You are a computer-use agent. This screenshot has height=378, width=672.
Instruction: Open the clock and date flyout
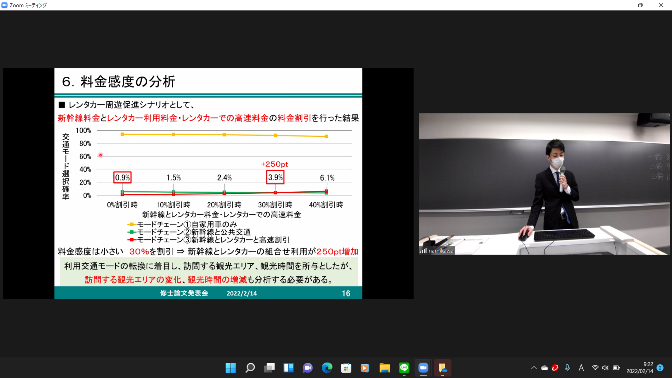[x=640, y=368]
